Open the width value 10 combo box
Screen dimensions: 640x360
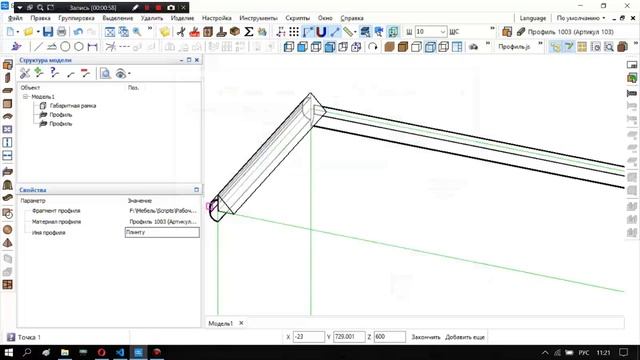431,32
